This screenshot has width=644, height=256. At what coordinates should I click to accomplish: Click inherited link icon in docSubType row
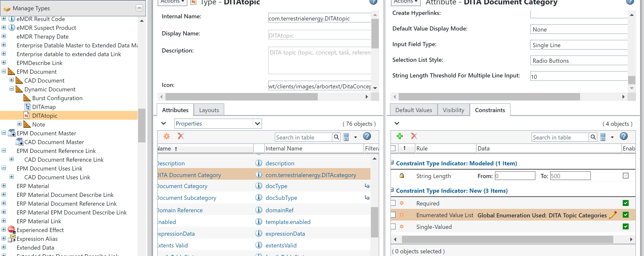click(367, 197)
